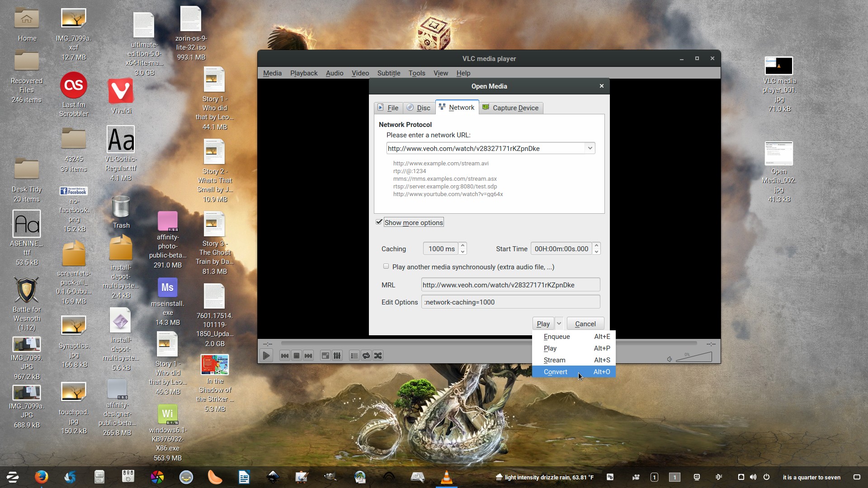Click the Edit Options text field
Screen dimensions: 868x488
(510, 302)
